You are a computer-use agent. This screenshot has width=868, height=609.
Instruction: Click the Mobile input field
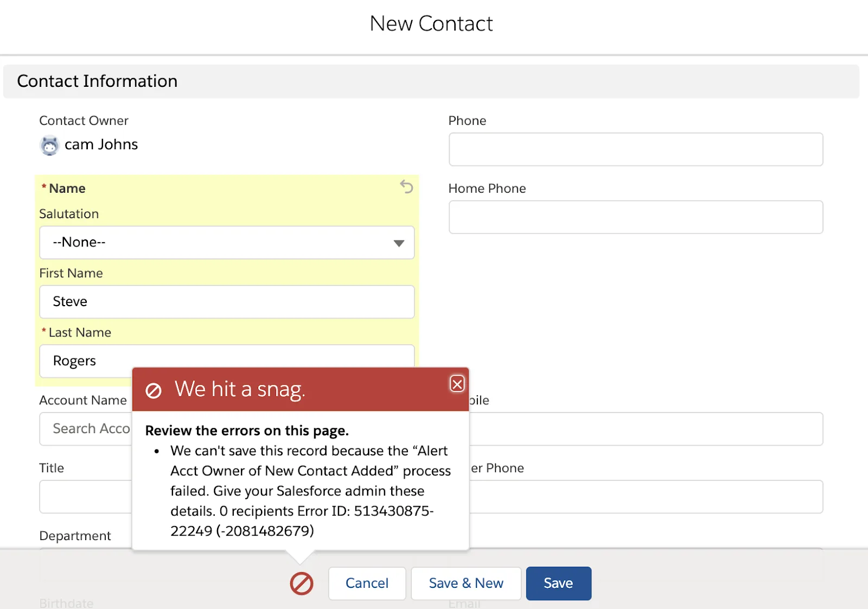[646, 429]
